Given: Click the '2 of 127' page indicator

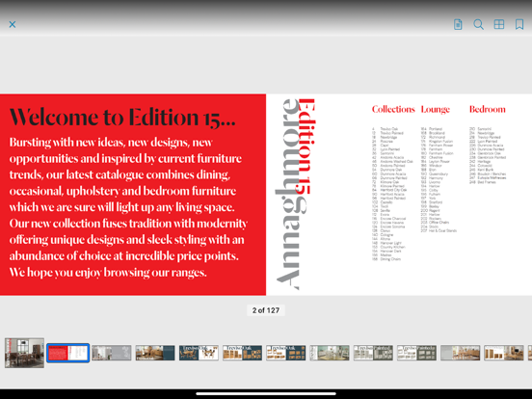Looking at the screenshot, I should [x=266, y=310].
